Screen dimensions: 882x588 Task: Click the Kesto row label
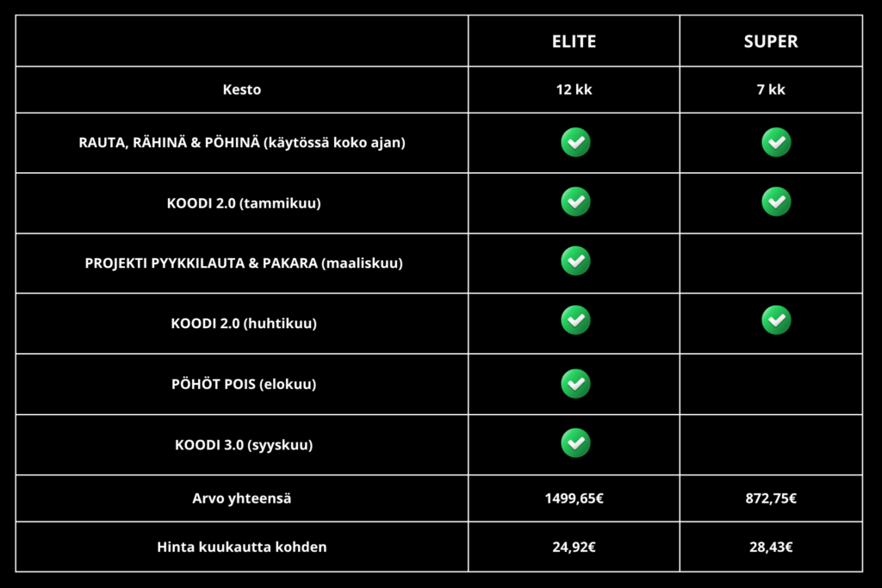241,90
